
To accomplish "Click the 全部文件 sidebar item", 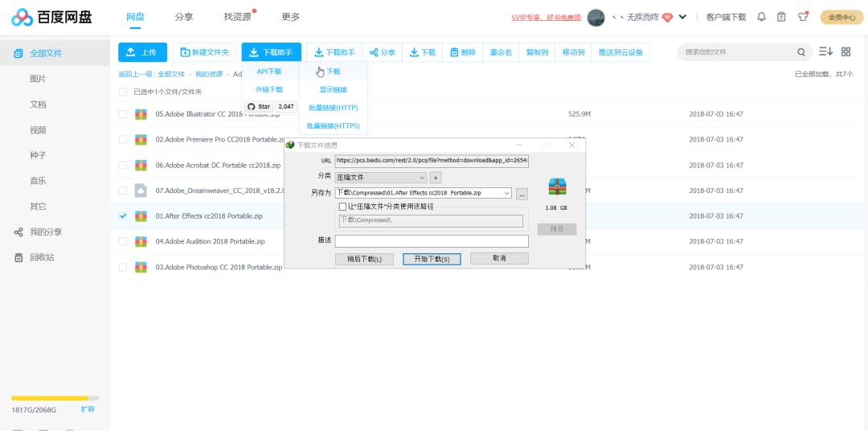I will pyautogui.click(x=46, y=53).
